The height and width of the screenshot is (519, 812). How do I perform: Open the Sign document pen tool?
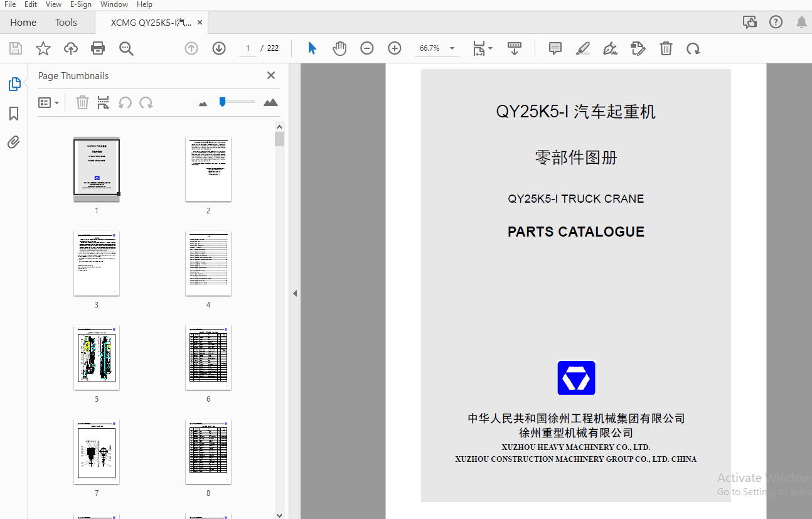610,48
